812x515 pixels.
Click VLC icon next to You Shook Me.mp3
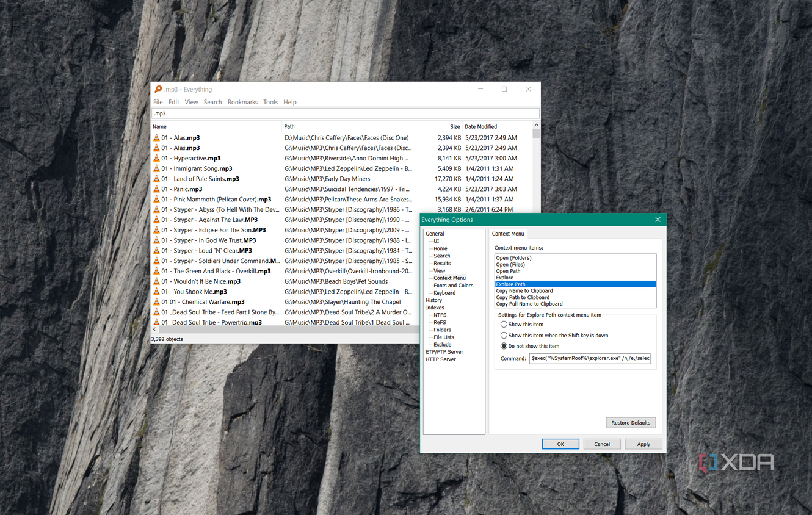pyautogui.click(x=156, y=292)
